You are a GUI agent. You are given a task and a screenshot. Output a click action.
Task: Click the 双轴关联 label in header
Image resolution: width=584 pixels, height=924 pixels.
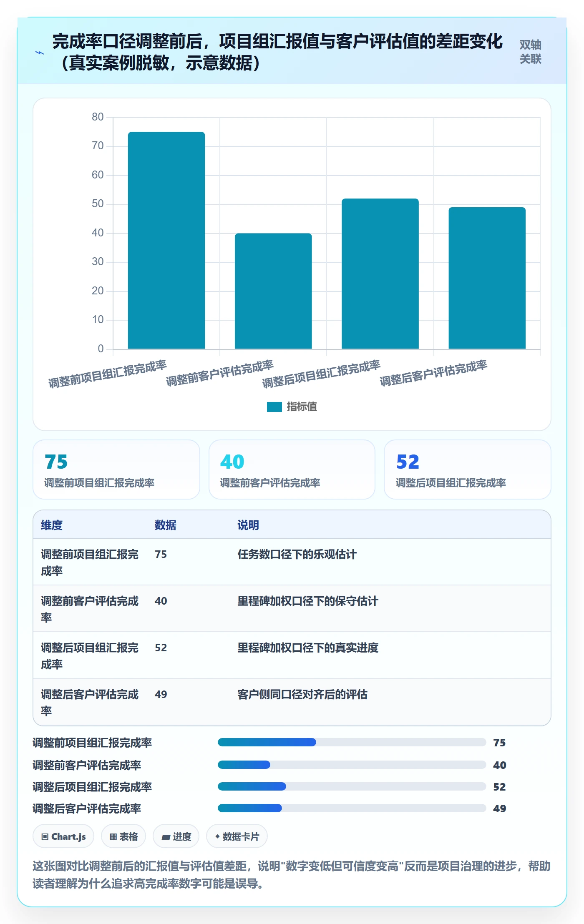(530, 52)
